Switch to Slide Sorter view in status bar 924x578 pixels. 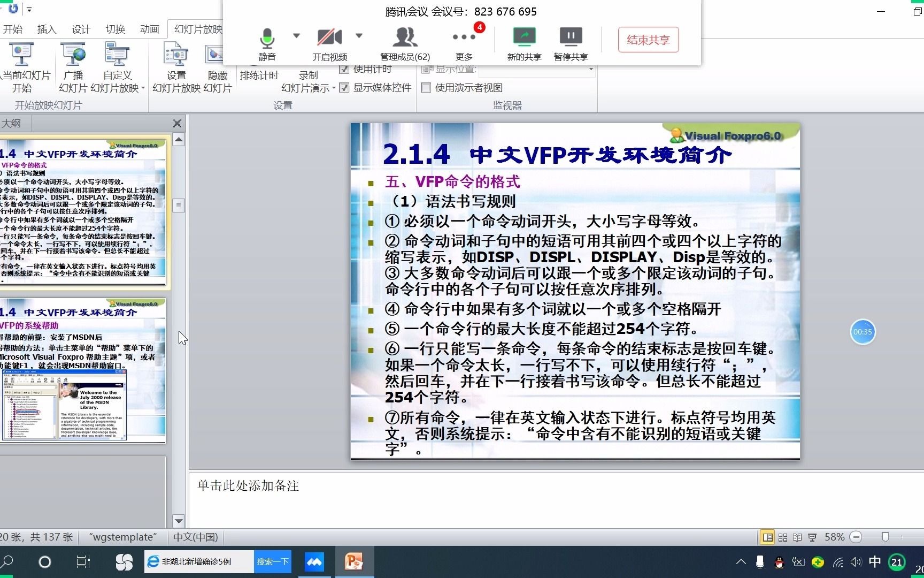click(783, 537)
